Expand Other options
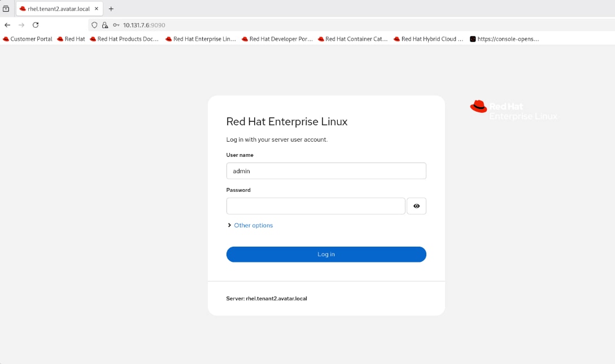The image size is (615, 364). (250, 225)
